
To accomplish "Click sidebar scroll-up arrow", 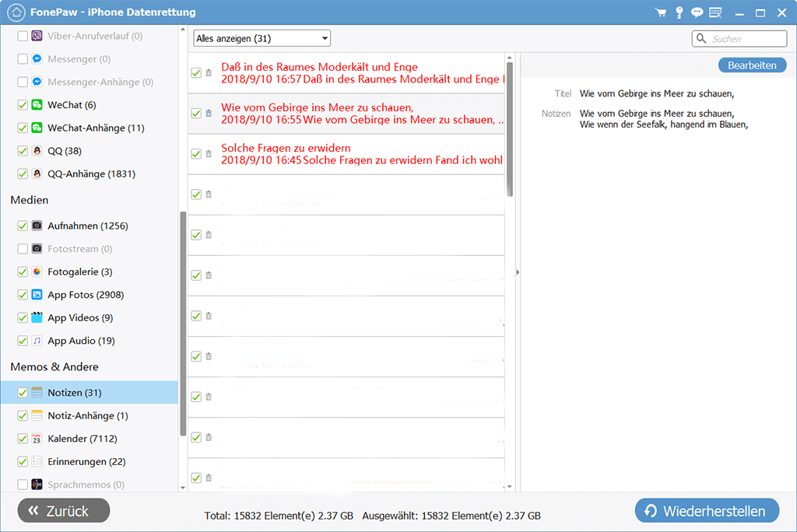I will pyautogui.click(x=183, y=30).
